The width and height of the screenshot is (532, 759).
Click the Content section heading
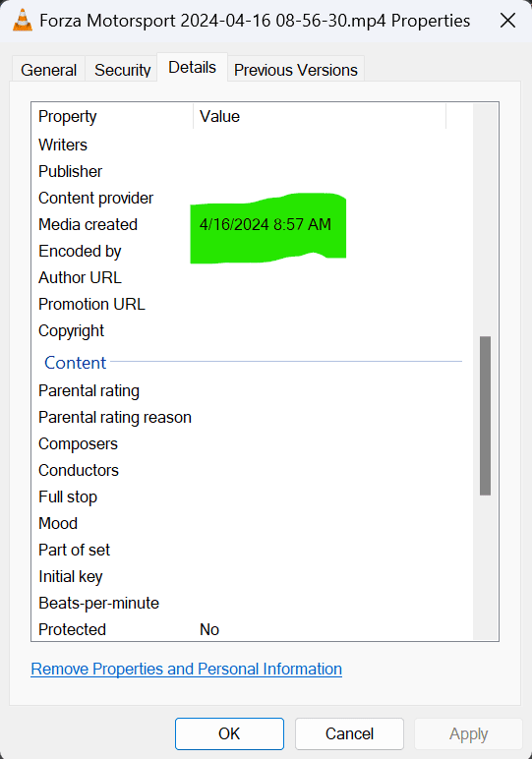(75, 363)
